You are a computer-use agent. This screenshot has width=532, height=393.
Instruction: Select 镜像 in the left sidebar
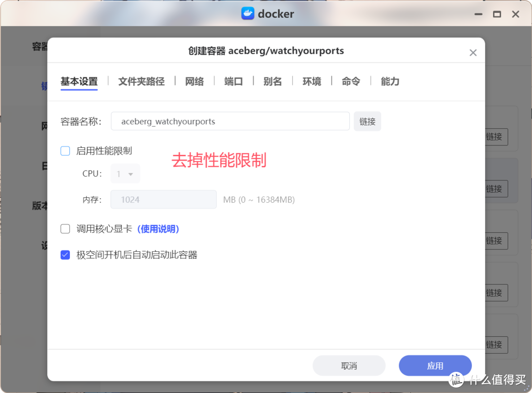[x=44, y=85]
